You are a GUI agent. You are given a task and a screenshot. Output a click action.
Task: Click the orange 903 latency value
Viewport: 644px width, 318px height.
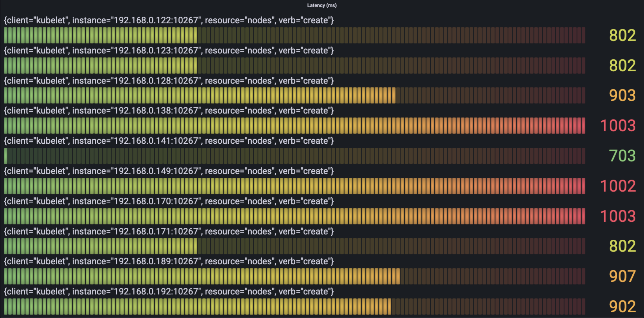(x=622, y=95)
